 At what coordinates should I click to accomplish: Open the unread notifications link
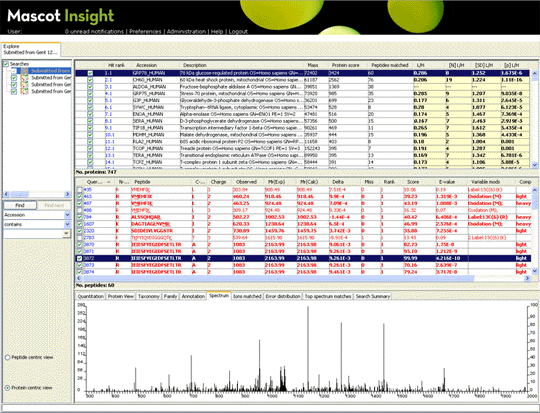(x=94, y=31)
